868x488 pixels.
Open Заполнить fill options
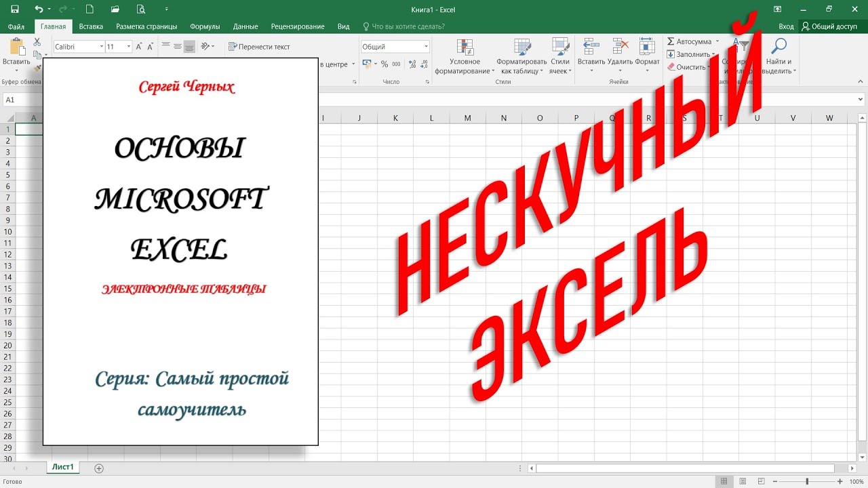point(690,54)
